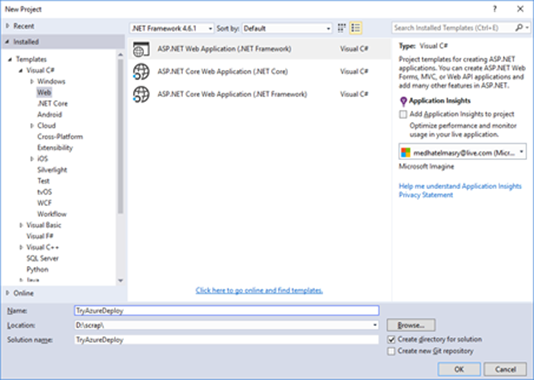Click the Cancel button
Screen dimensions: 534x380
(505, 369)
